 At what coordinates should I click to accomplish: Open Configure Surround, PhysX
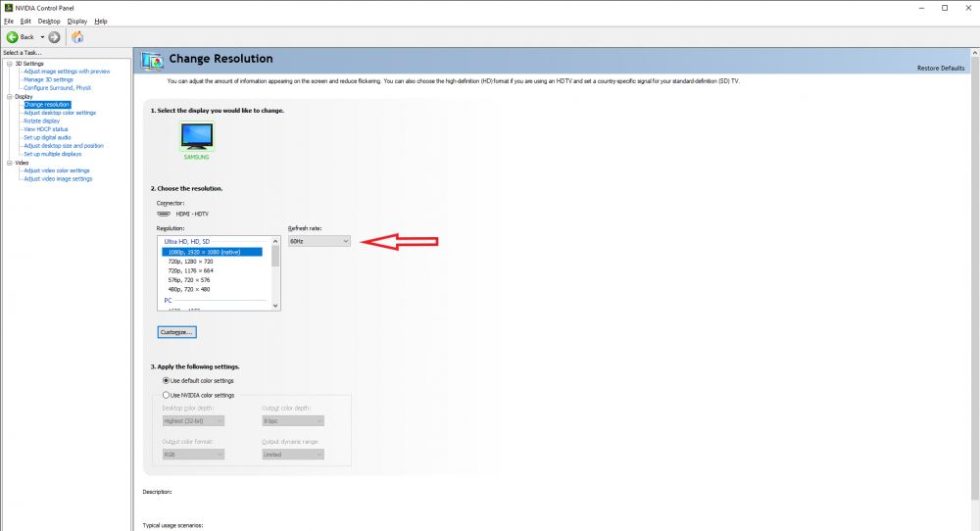58,88
